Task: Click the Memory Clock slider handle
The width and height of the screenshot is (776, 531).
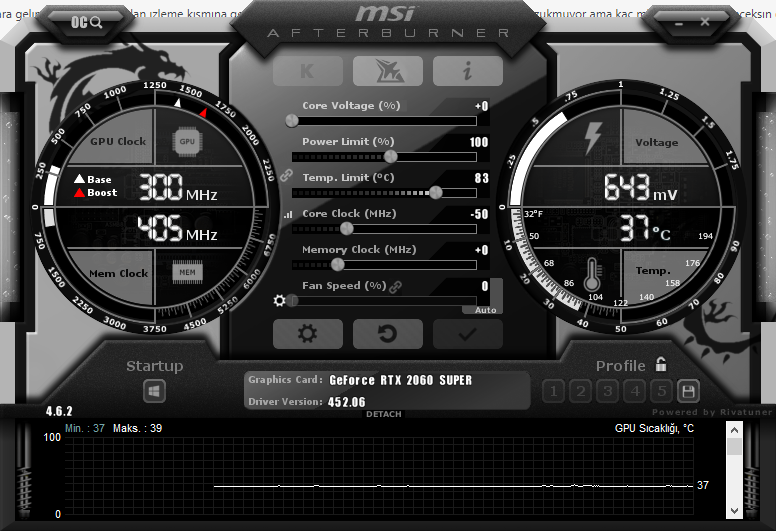Action: pos(338,265)
